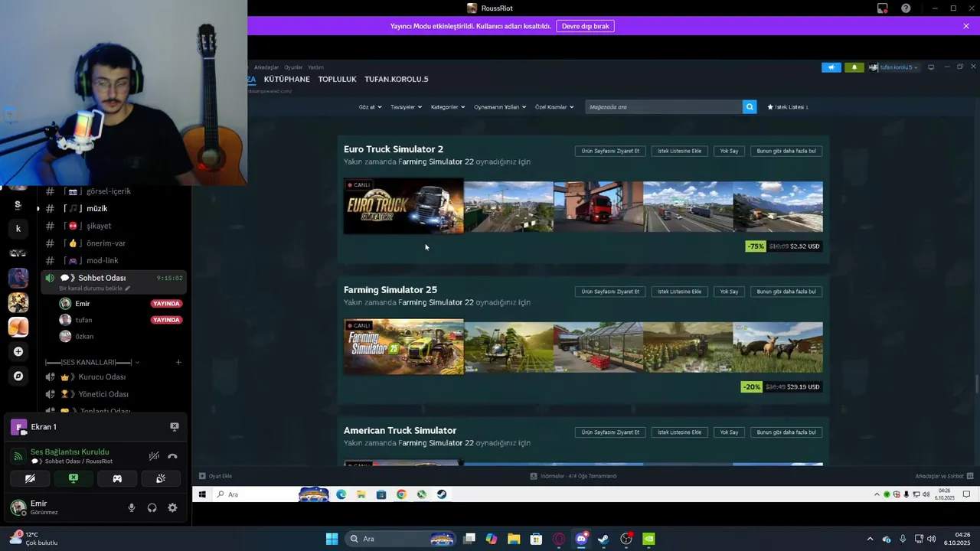Click Chrome icon in streamed taskbar
980x551 pixels.
click(401, 494)
